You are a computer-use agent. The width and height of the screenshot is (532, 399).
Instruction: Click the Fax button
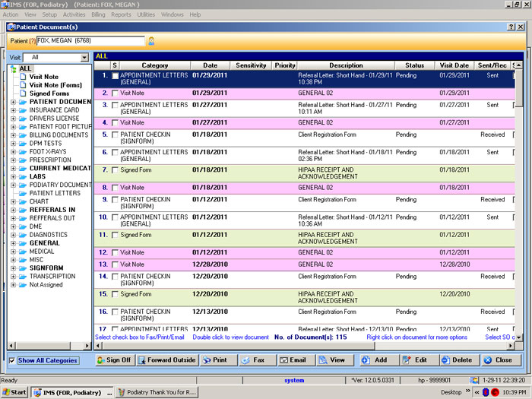[x=257, y=360]
